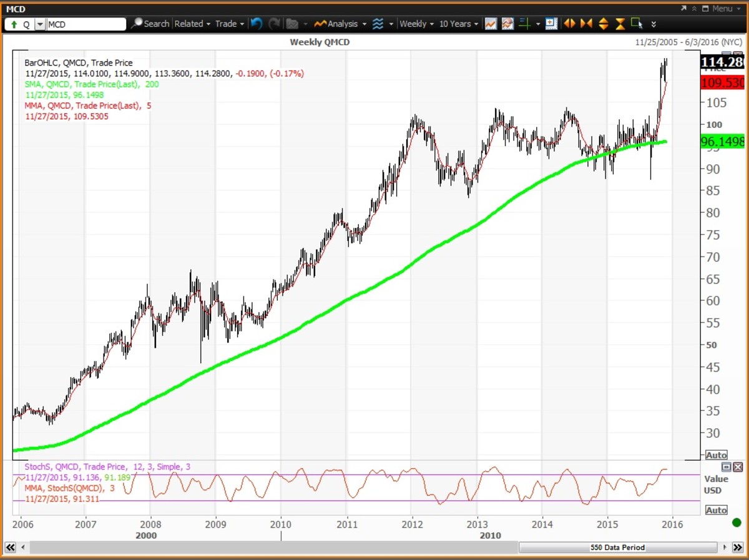Expand the 10 Years range dropdown

tap(459, 24)
